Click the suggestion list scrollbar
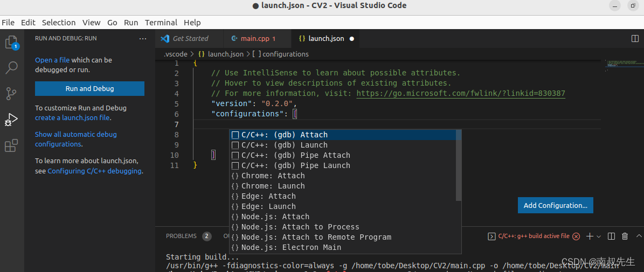The height and width of the screenshot is (272, 644). (x=459, y=165)
